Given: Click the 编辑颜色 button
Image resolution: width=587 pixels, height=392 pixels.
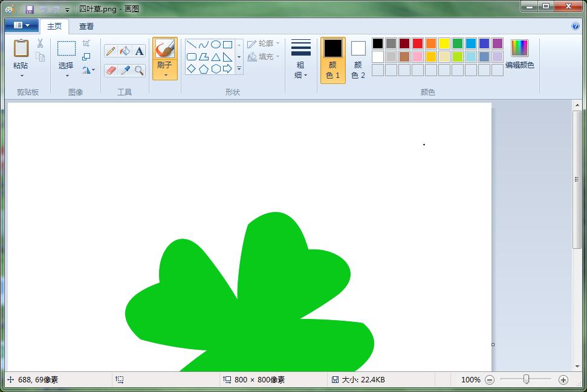Looking at the screenshot, I should [519, 54].
